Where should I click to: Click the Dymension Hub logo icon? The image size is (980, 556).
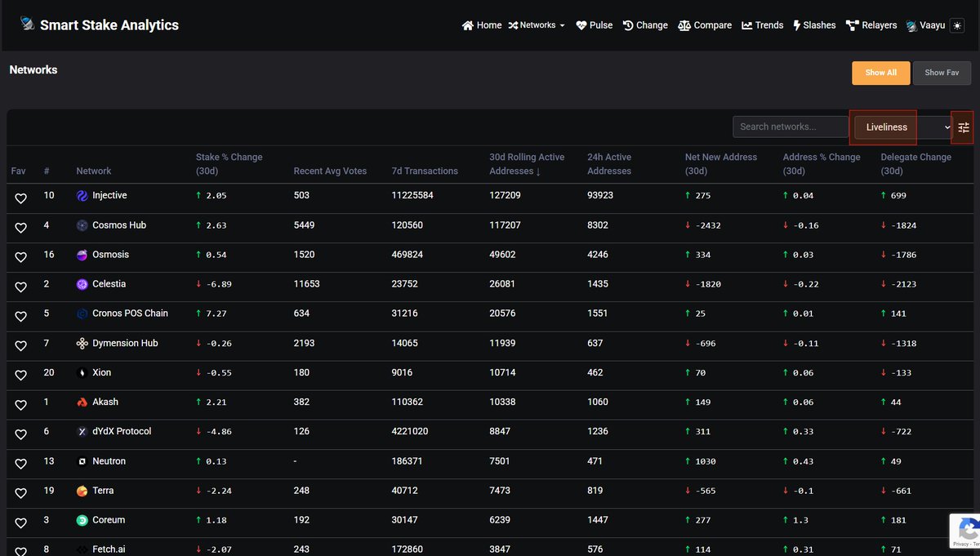(x=82, y=344)
